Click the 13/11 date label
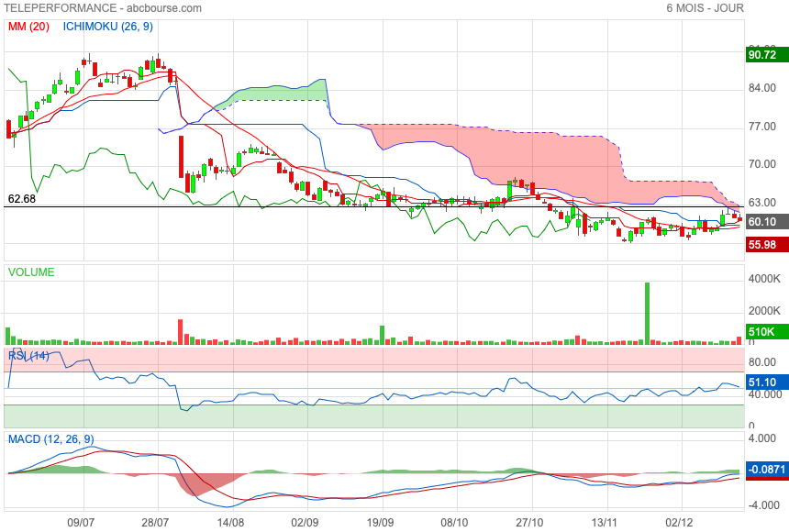This screenshot has width=789, height=532. (x=605, y=523)
